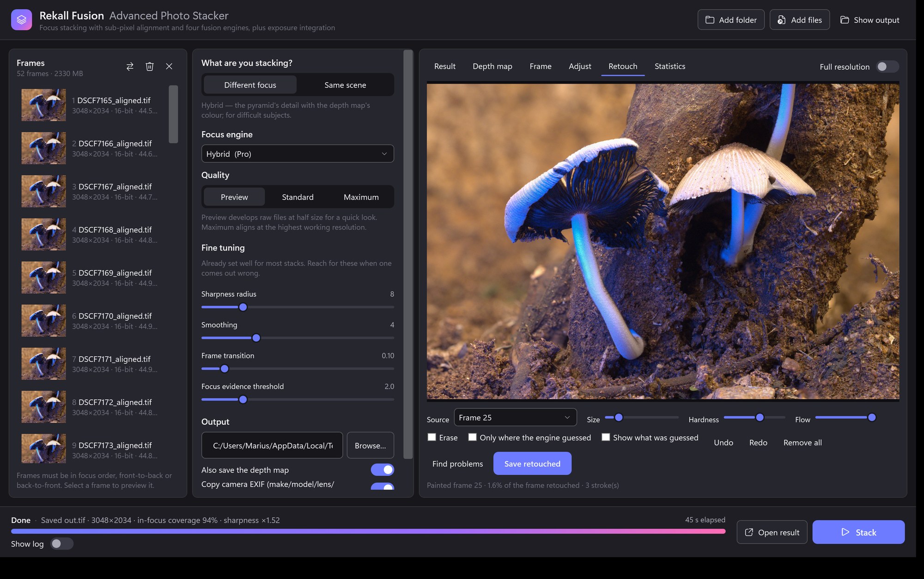This screenshot has width=924, height=579.
Task: Click the Open result button
Action: tap(772, 532)
